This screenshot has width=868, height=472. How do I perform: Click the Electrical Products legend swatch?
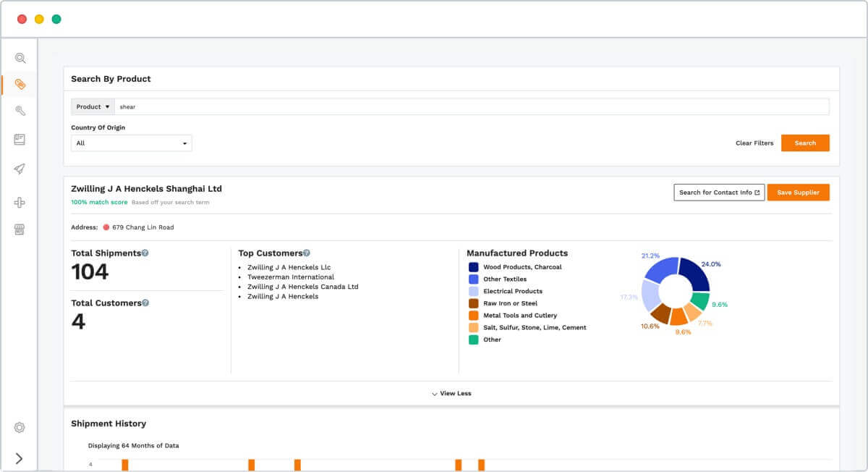point(474,291)
